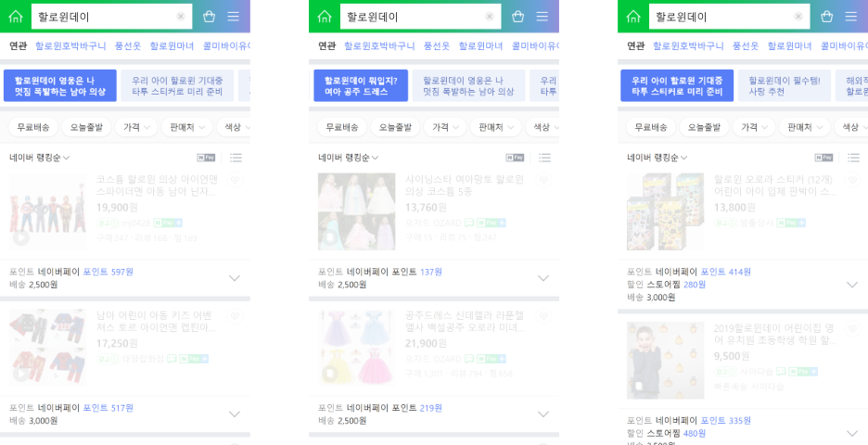Screen dimensions: 868x445
Task: Toggle N Pay filter above the princess dress results
Action: 515,158
